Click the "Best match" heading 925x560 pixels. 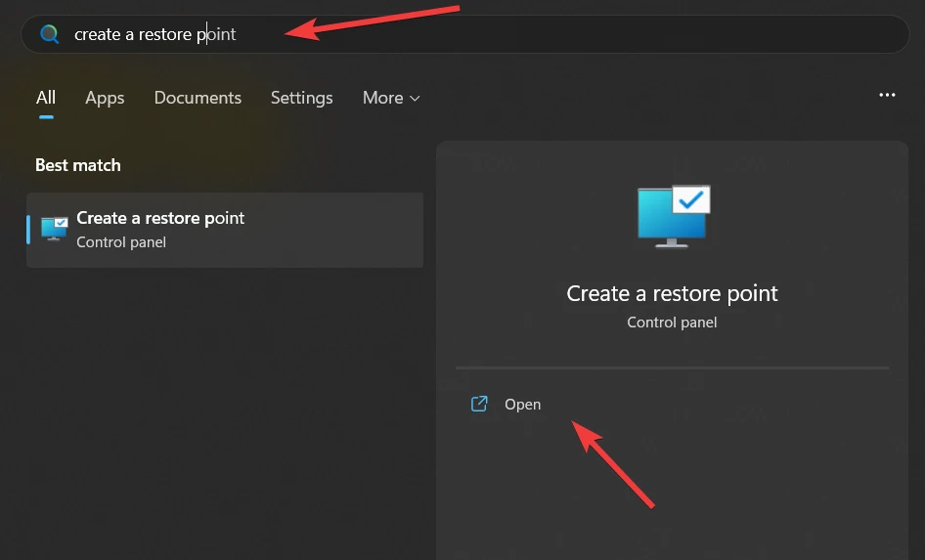[78, 165]
